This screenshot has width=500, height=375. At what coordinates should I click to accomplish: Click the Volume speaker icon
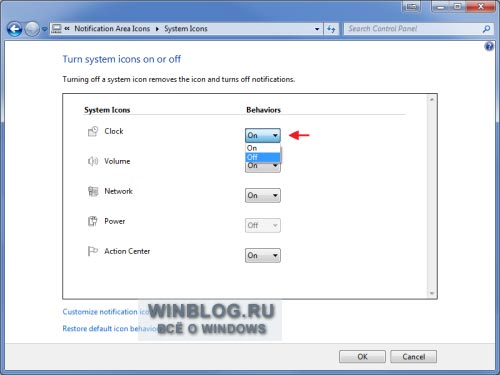(93, 161)
